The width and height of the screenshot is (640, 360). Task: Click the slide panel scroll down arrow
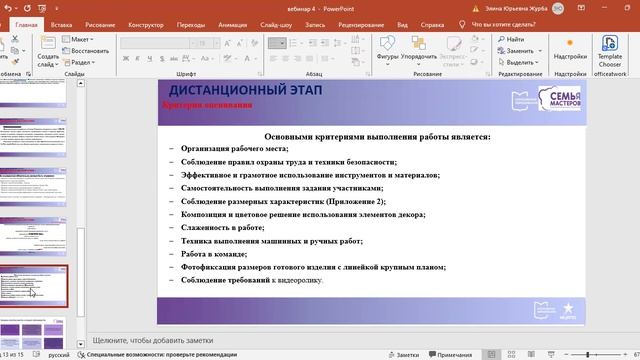80,344
